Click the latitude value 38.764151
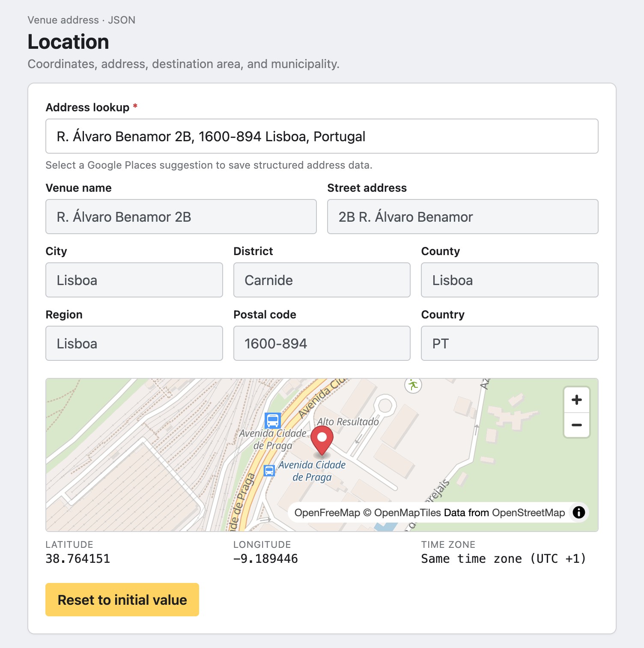 coord(78,559)
